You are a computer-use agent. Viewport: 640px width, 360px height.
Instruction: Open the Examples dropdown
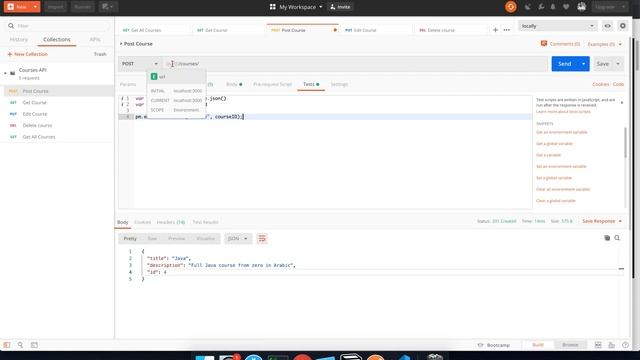(604, 44)
